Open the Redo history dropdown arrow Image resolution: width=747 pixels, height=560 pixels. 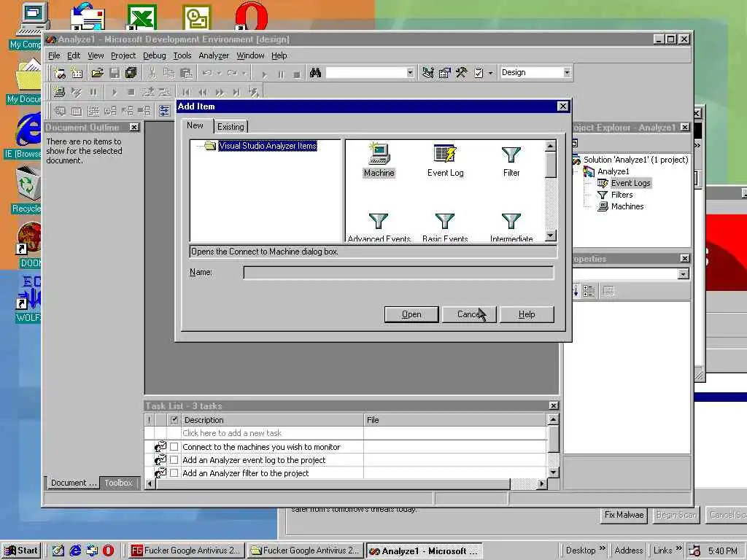(244, 73)
